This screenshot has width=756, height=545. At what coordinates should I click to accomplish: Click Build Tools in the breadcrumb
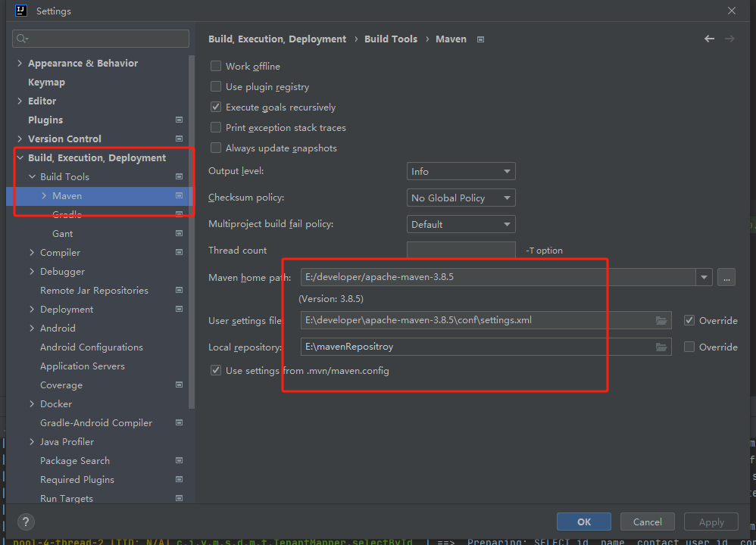point(391,39)
